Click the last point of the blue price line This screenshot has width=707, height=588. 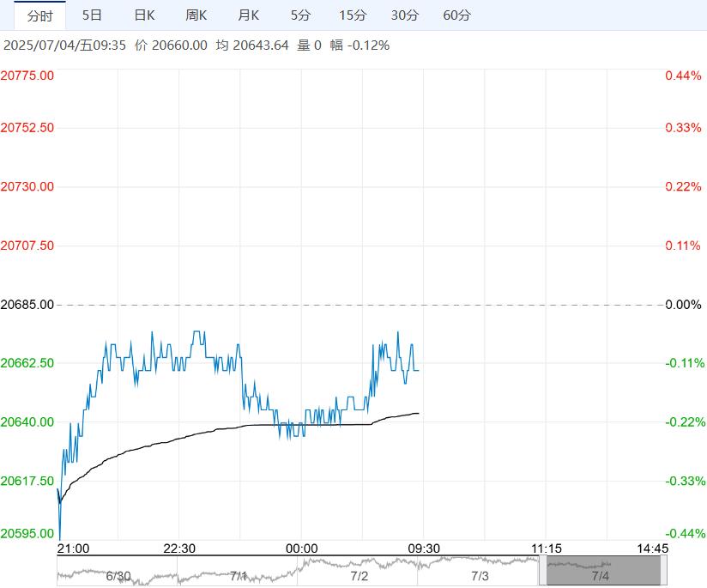click(x=419, y=370)
